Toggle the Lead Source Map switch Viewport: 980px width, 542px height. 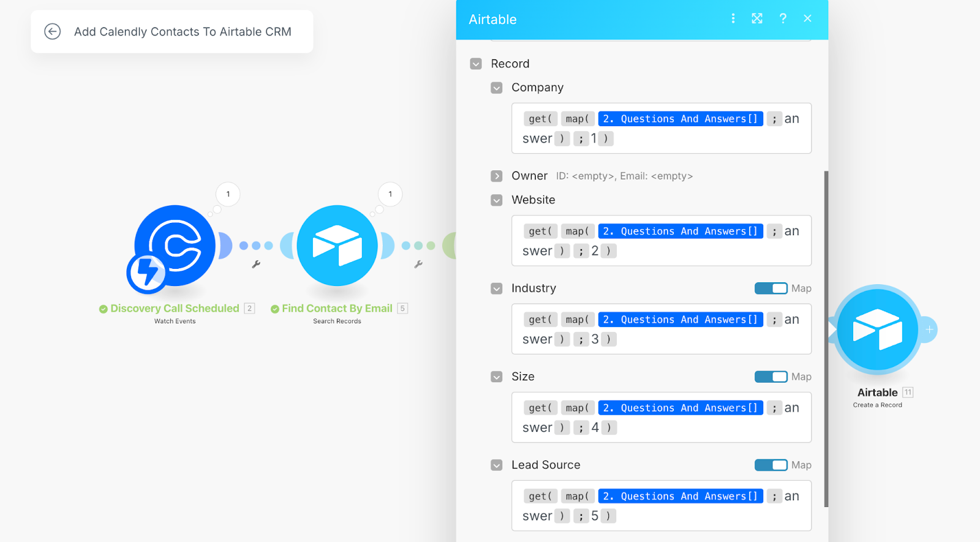pyautogui.click(x=771, y=465)
